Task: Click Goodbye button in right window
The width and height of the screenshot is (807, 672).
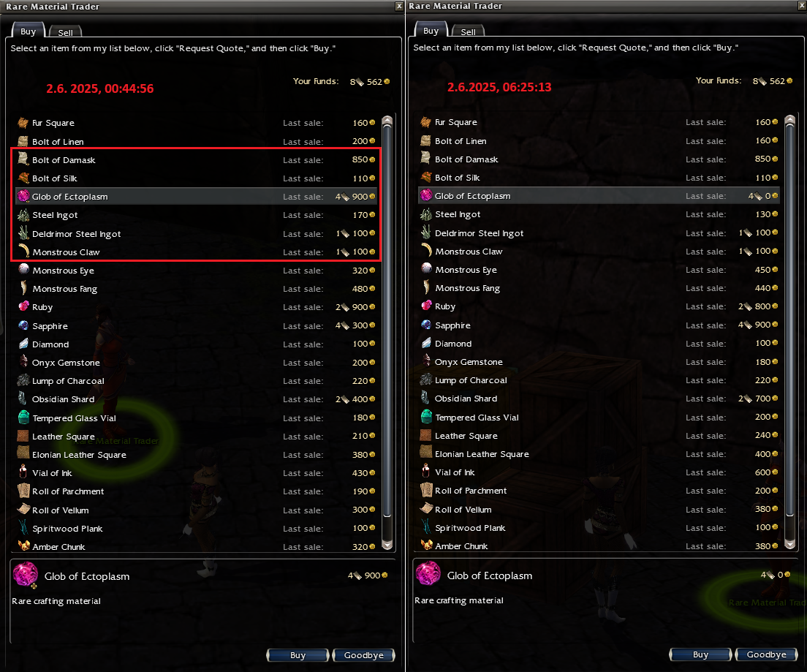Action: coord(766,654)
